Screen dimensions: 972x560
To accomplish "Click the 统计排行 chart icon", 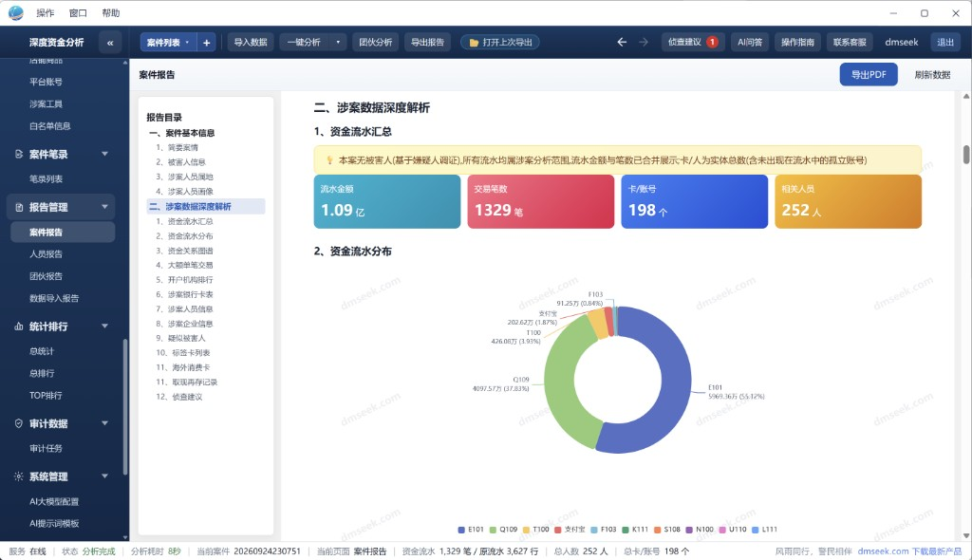I will pos(19,327).
